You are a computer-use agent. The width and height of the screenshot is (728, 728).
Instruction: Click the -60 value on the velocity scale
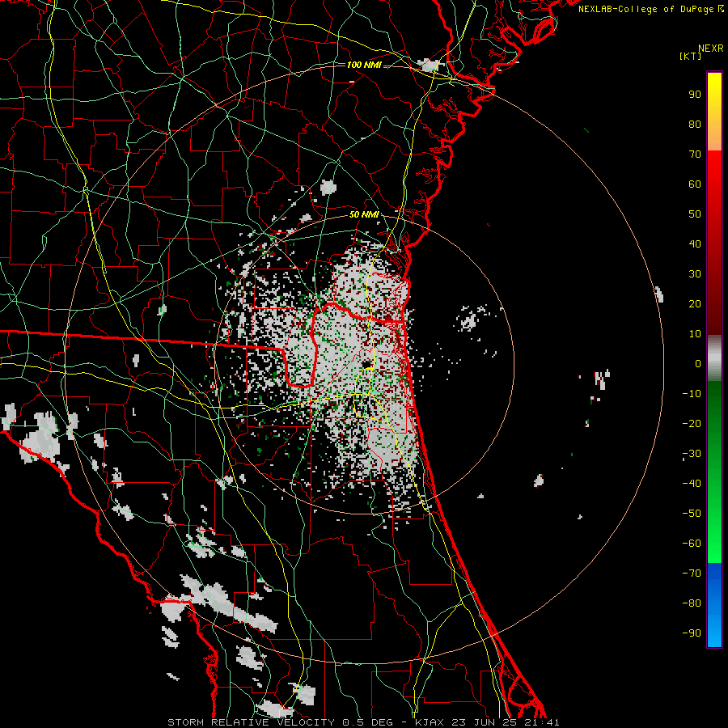pos(692,544)
